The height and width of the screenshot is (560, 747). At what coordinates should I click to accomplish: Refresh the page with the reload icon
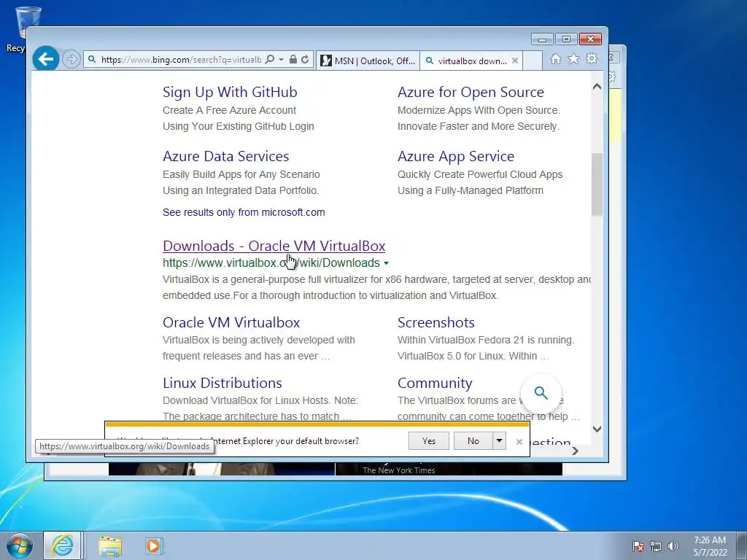pyautogui.click(x=305, y=60)
